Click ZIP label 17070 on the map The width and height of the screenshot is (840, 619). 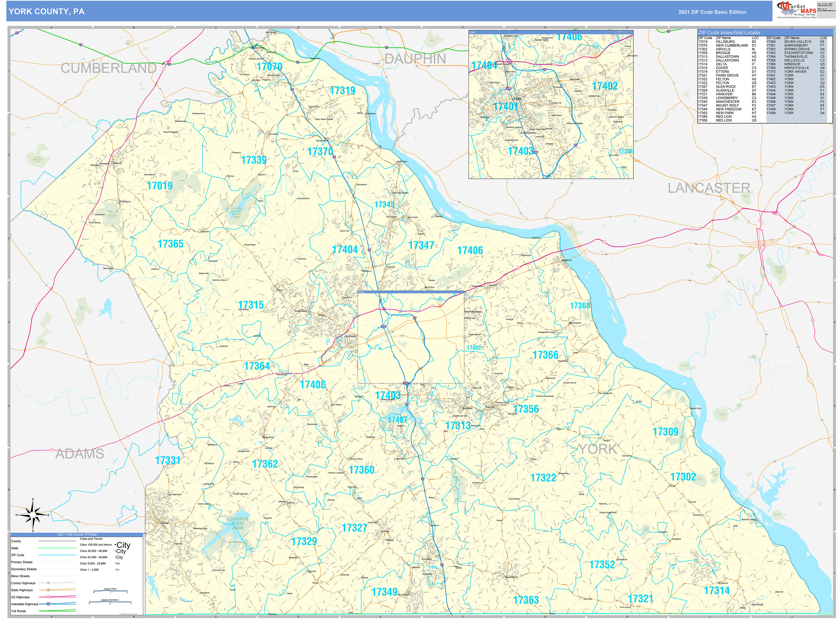[269, 67]
